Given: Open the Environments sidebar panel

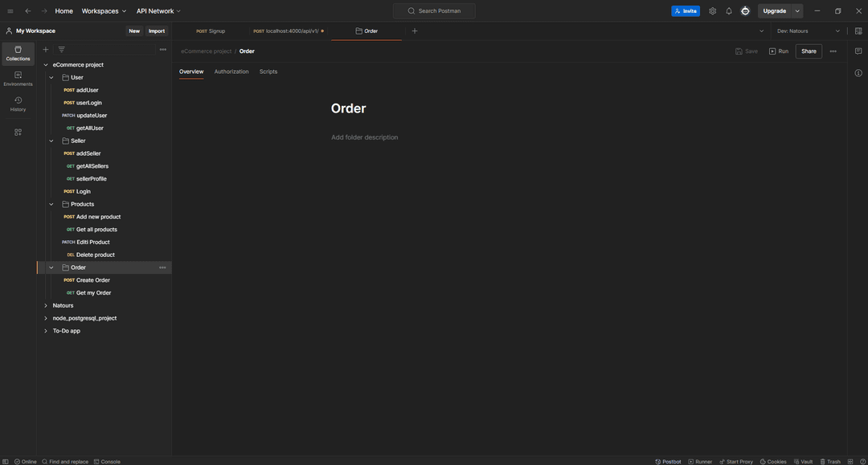Looking at the screenshot, I should [18, 79].
